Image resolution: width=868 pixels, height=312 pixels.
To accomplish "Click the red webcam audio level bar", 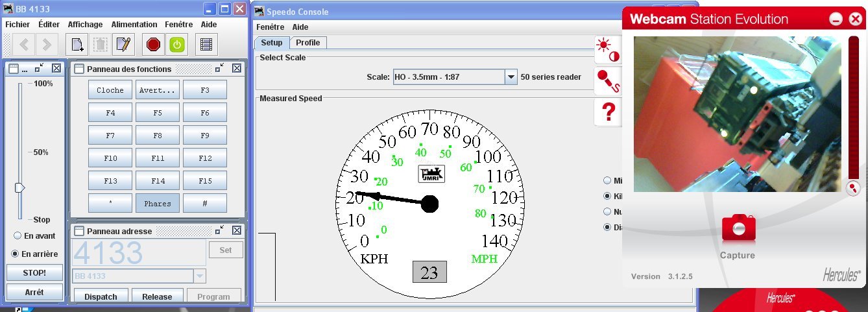I will pos(854,108).
